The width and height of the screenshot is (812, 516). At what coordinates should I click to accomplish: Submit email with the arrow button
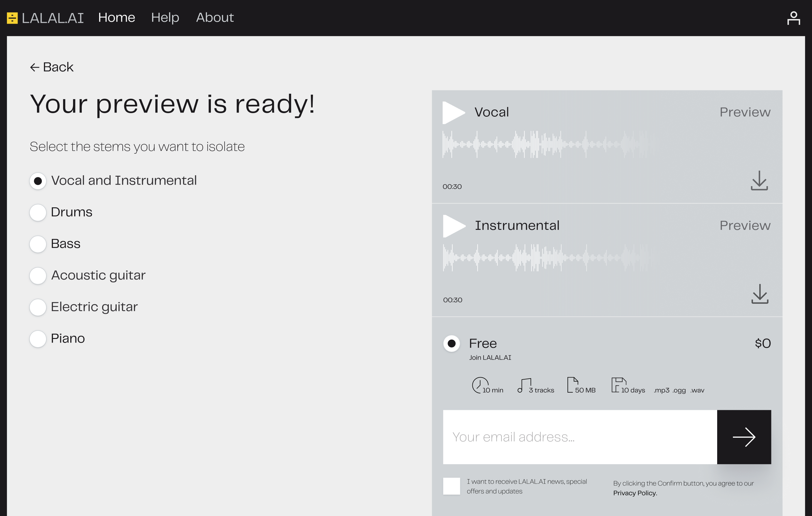click(x=744, y=437)
